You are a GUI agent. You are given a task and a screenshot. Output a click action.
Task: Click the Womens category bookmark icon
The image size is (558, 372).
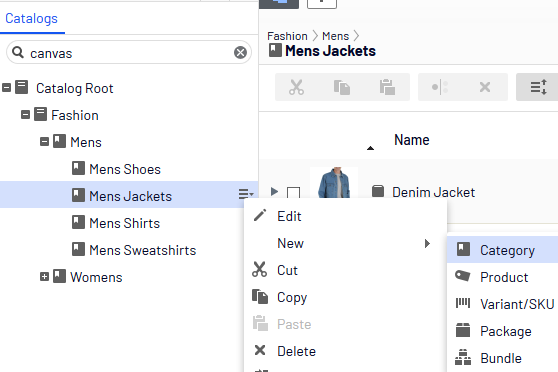point(59,276)
